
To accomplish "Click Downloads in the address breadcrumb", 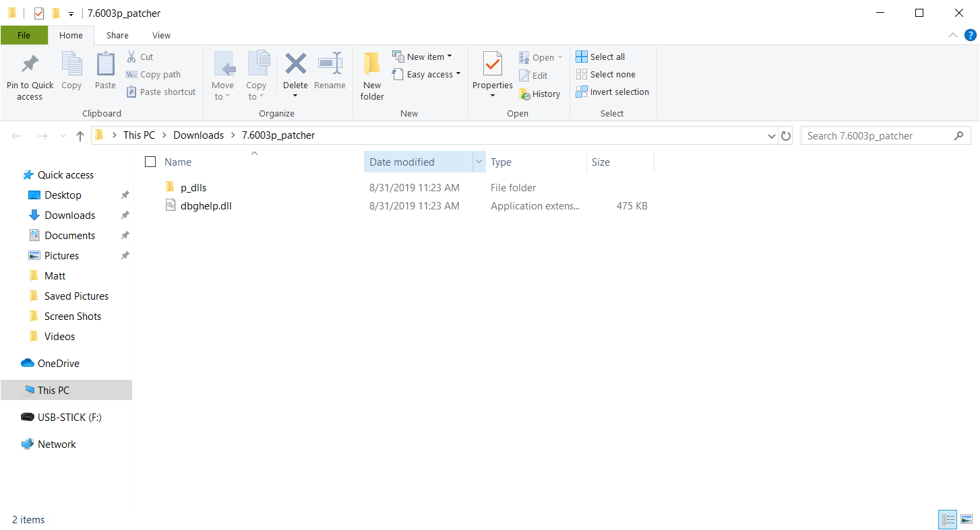I will coord(198,135).
